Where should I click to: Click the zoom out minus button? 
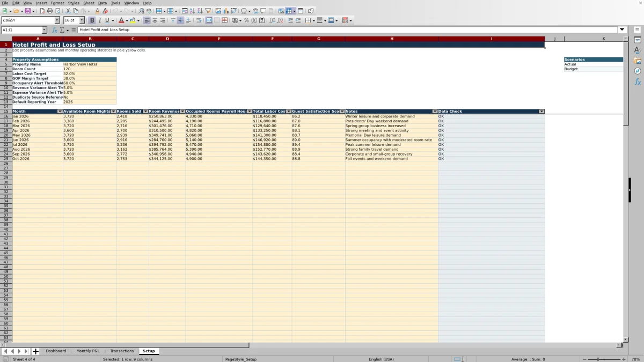point(584,359)
